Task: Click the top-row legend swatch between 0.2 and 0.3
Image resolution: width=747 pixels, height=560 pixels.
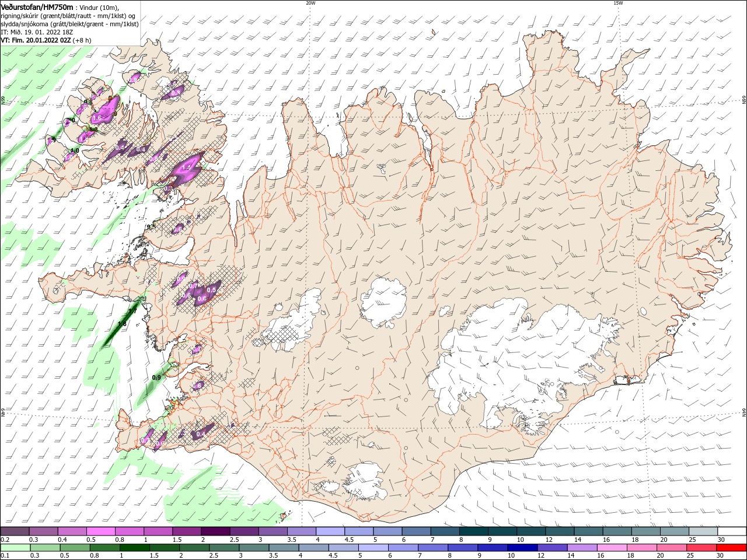Action: 15,531
